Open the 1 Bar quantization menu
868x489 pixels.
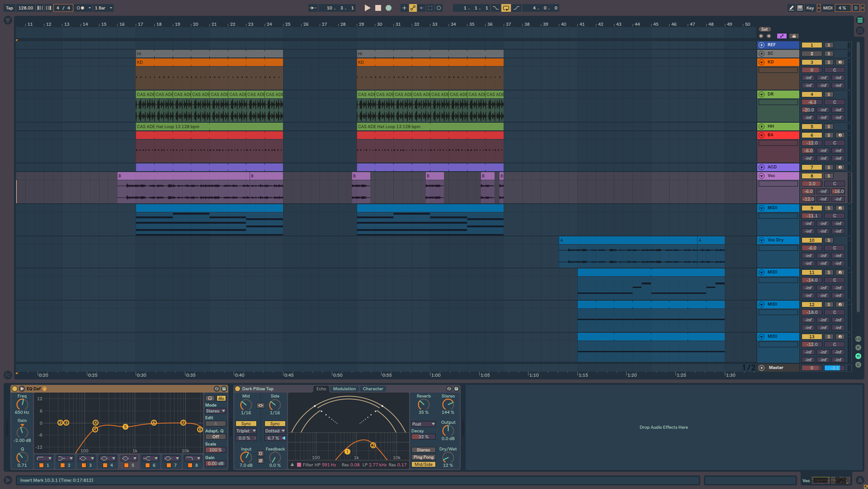pos(103,8)
